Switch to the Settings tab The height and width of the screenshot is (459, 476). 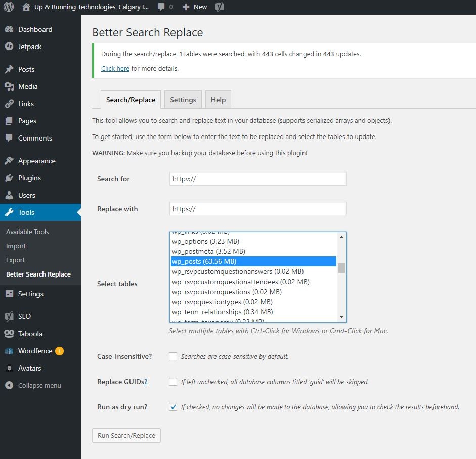pos(183,100)
